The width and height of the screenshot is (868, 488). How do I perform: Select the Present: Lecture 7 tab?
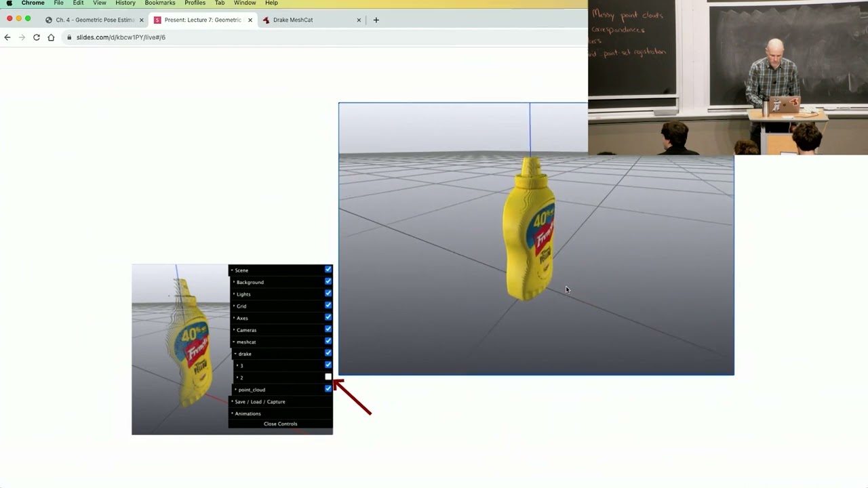pos(203,20)
